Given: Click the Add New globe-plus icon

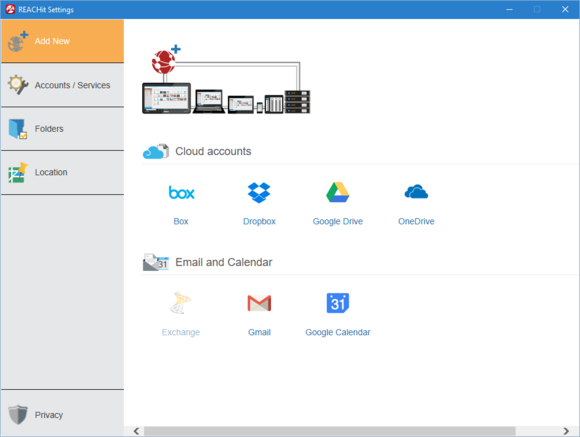Looking at the screenshot, I should 18,41.
